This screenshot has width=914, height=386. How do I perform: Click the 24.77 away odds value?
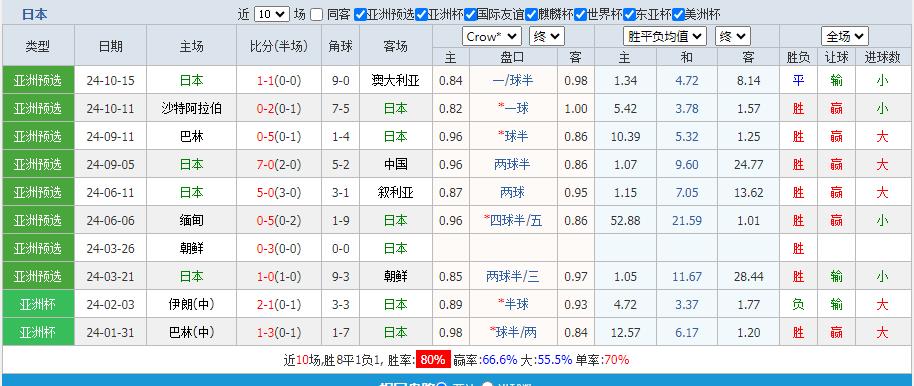pos(748,164)
